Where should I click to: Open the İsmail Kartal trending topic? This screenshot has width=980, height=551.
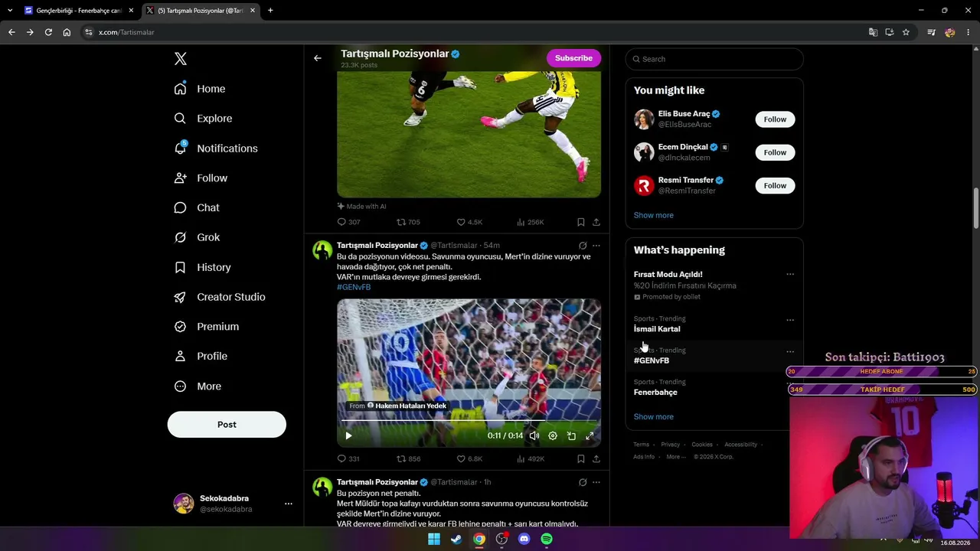(x=657, y=329)
